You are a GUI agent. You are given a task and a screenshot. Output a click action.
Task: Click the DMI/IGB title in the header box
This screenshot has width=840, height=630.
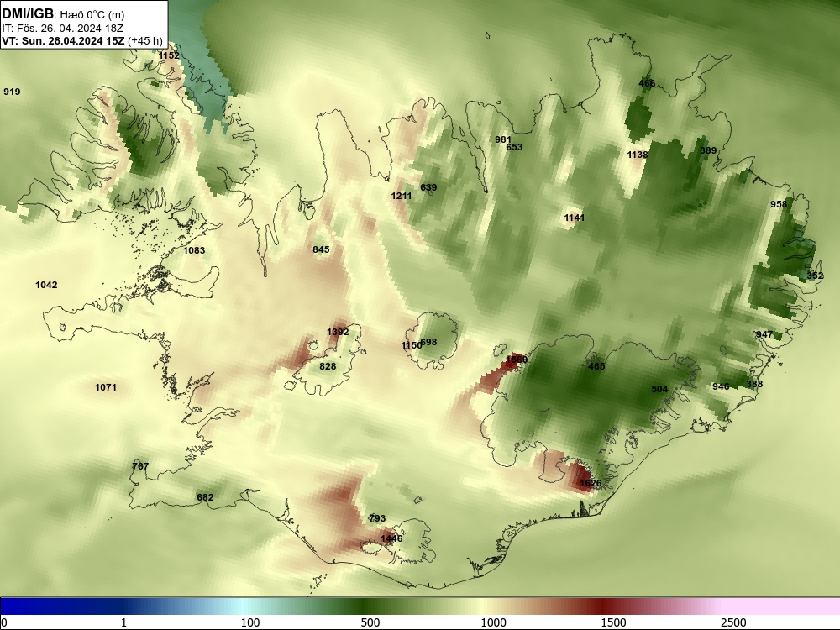[x=28, y=14]
